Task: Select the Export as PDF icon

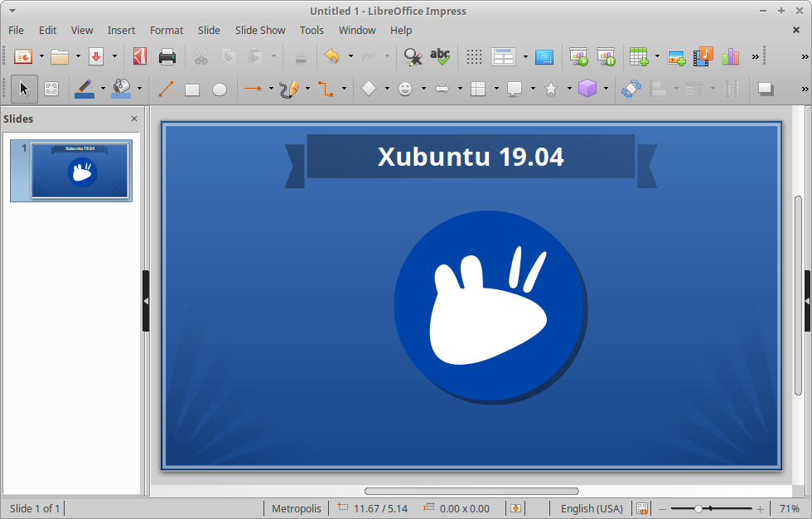Action: pos(138,56)
